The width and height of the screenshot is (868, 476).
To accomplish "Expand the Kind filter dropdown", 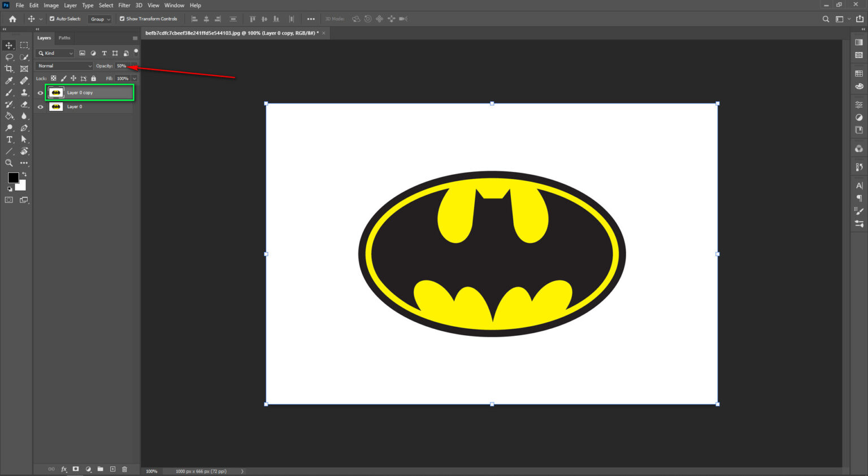I will click(x=72, y=53).
